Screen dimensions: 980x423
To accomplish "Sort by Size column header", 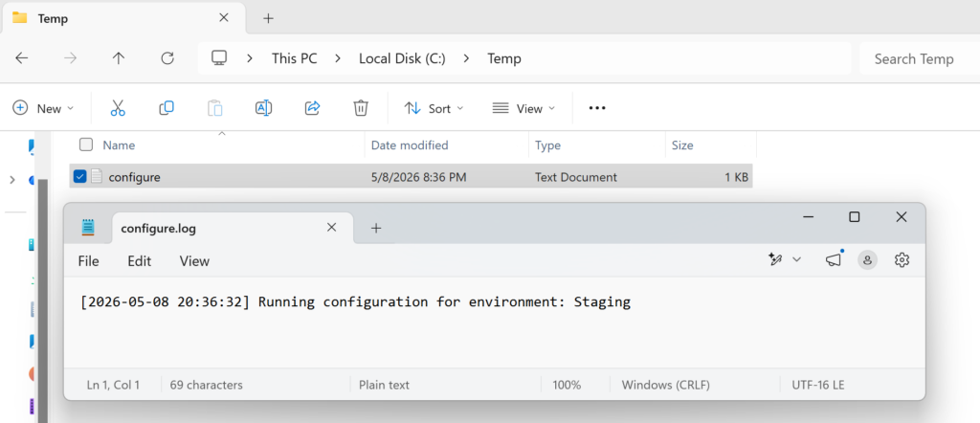I will (682, 145).
